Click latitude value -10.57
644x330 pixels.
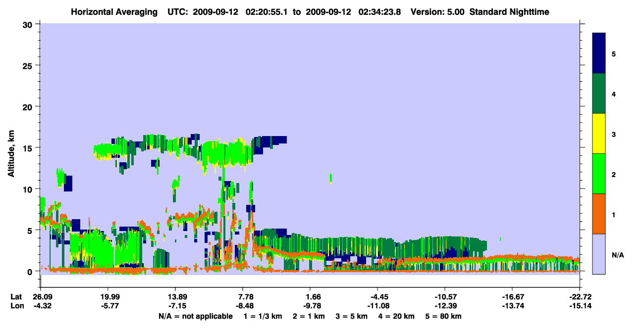coord(445,296)
